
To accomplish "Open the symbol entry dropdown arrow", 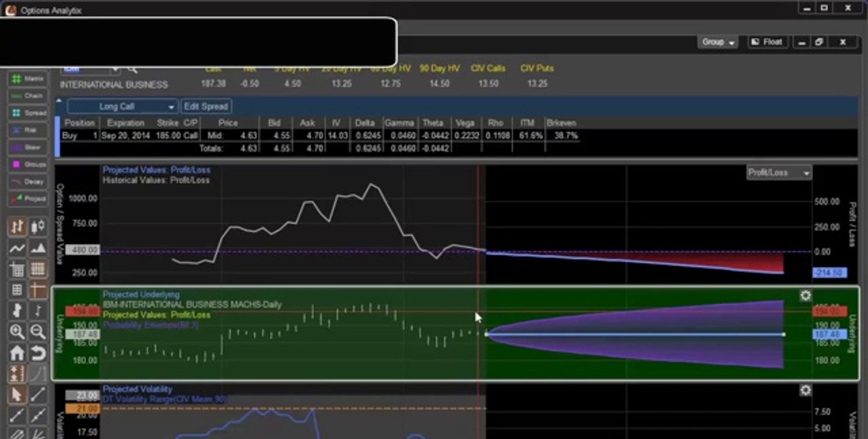I will [117, 70].
